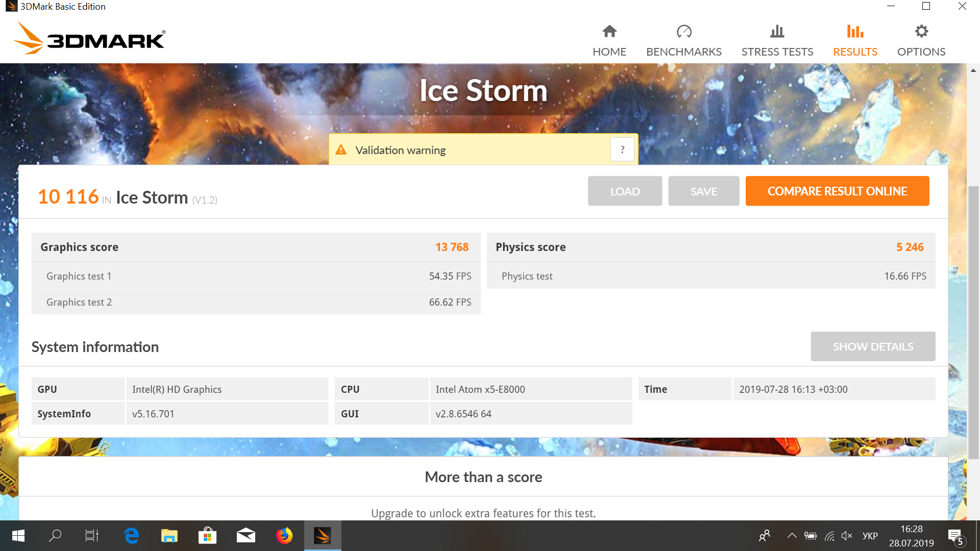
Task: Click the volume muted tray icon
Action: [x=847, y=536]
